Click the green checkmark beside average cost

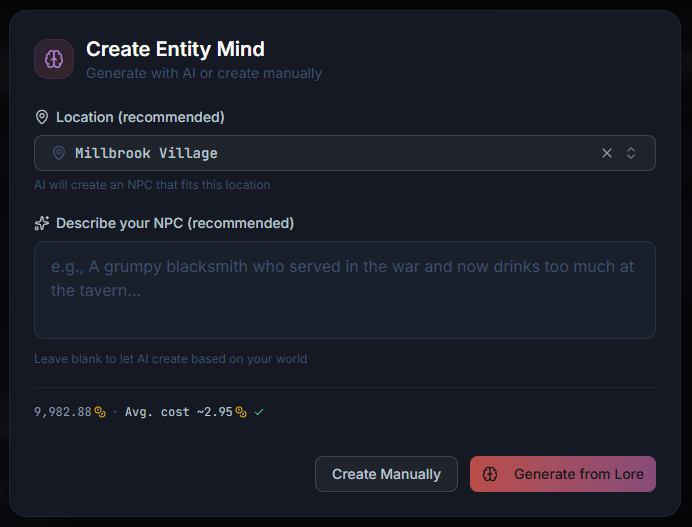pyautogui.click(x=259, y=412)
